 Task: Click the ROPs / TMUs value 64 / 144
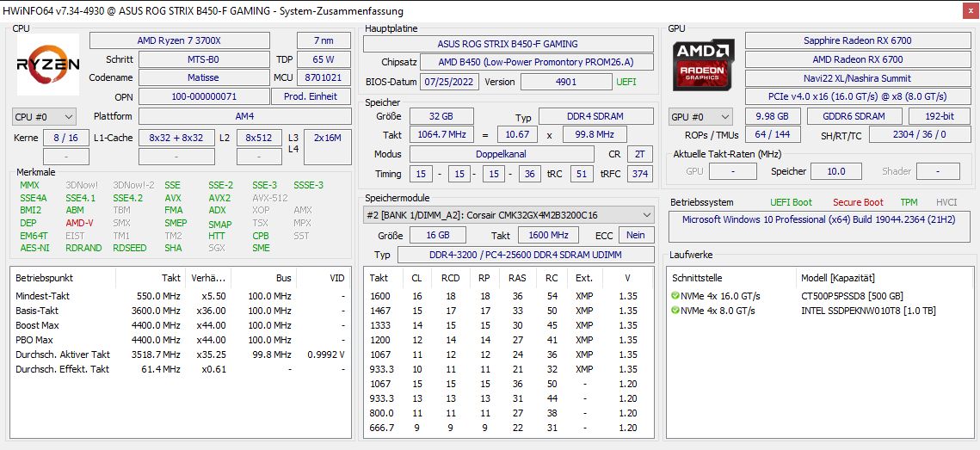click(x=773, y=135)
